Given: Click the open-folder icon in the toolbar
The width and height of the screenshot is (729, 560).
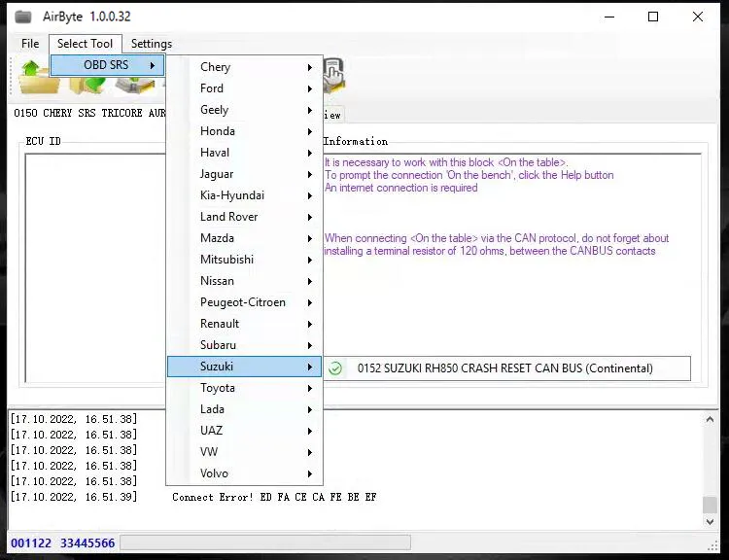Looking at the screenshot, I should click(x=35, y=76).
